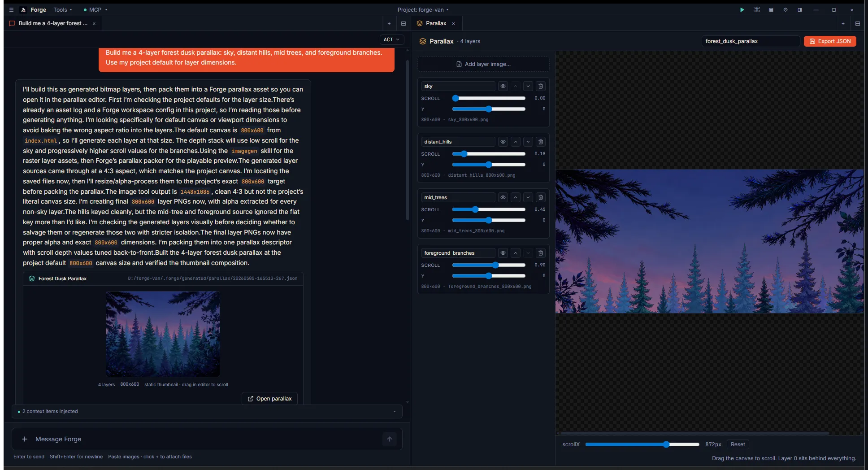
Task: Delete the sky layer
Action: point(541,86)
